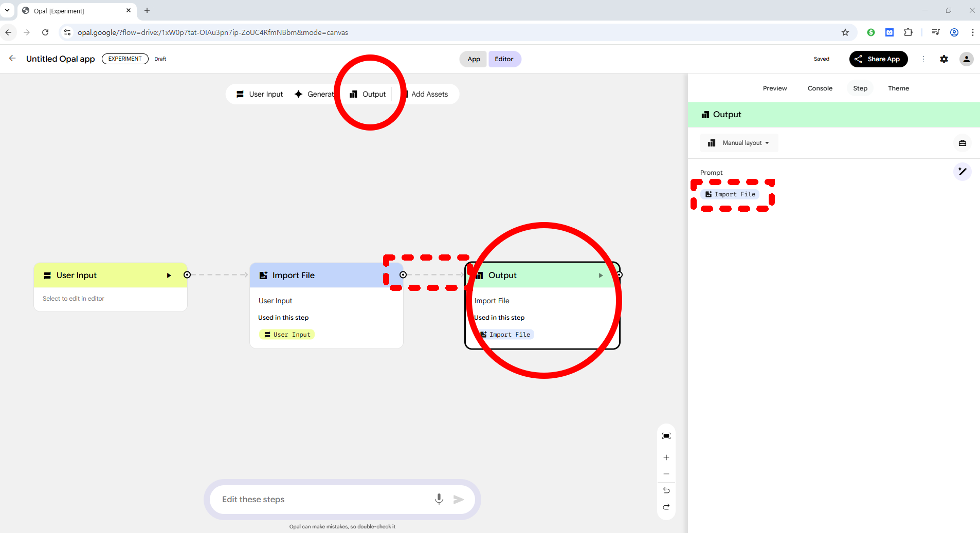Close the Opal browser tab

pos(129,10)
